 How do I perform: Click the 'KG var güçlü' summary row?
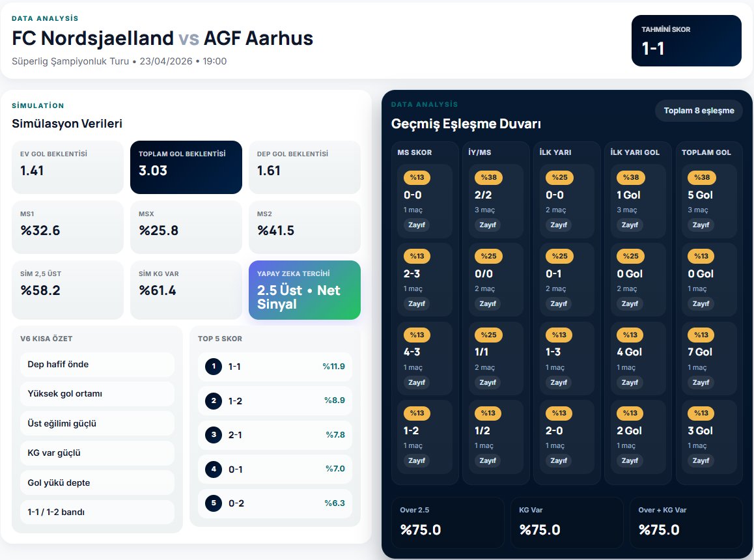[97, 453]
